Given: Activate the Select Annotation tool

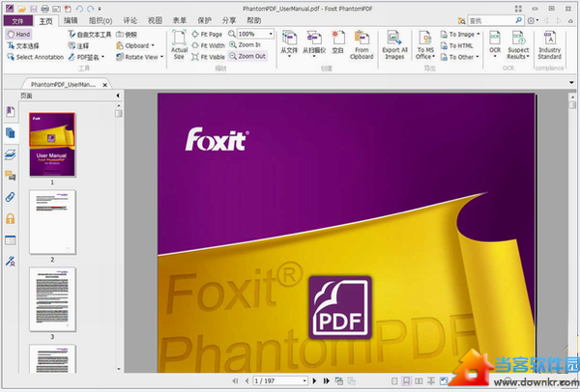Looking at the screenshot, I should point(36,57).
